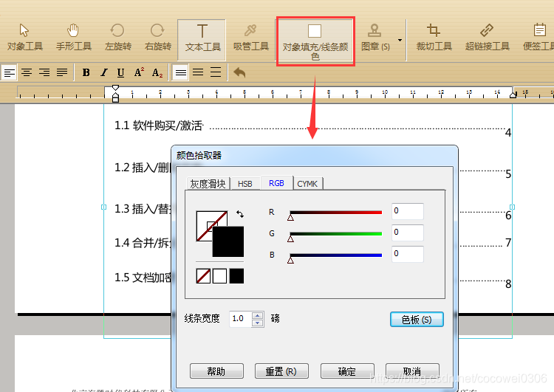
Task: Select the 手形工具 hand tool
Action: [x=73, y=38]
